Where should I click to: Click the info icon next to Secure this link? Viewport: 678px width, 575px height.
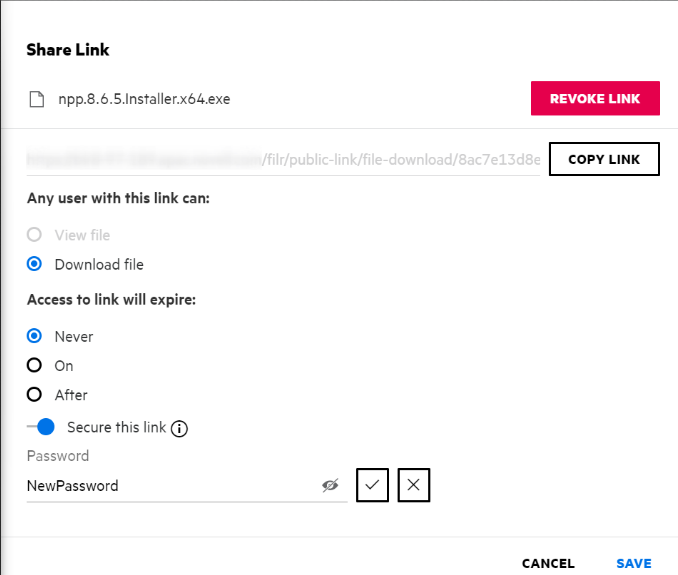[180, 428]
